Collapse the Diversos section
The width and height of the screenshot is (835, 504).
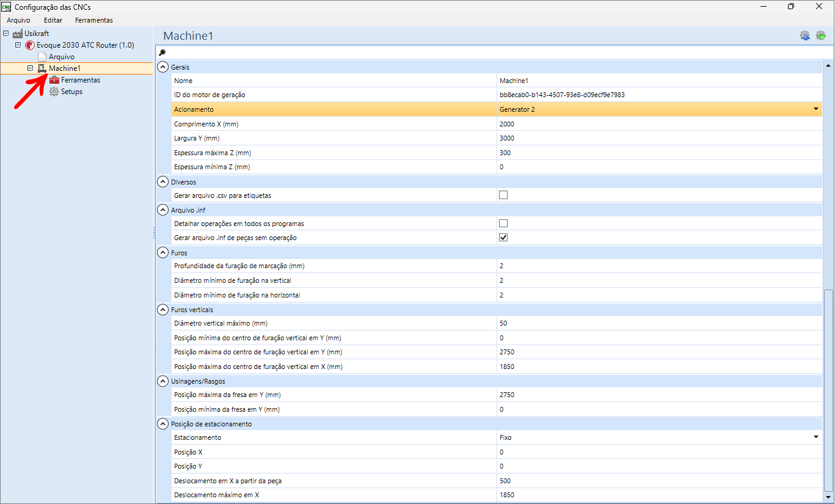(x=162, y=181)
